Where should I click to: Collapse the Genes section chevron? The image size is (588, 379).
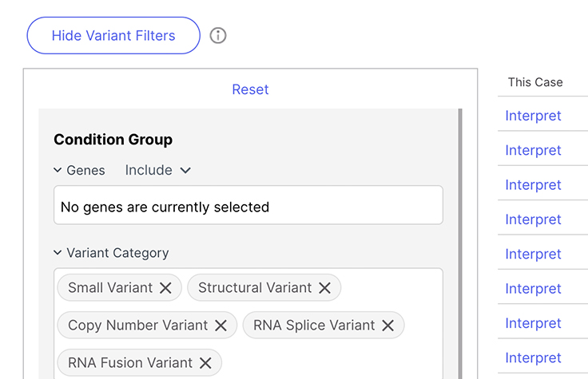coord(58,170)
